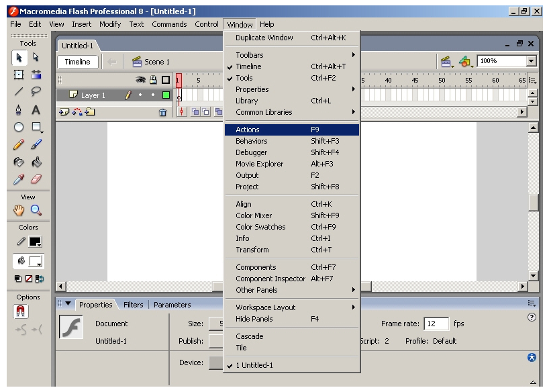This screenshot has width=549, height=392.
Task: Toggle Snap to Objects magnet option
Action: pos(20,311)
